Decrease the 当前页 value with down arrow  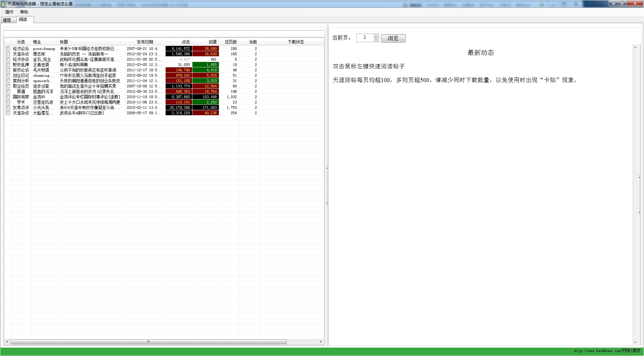[376, 40]
